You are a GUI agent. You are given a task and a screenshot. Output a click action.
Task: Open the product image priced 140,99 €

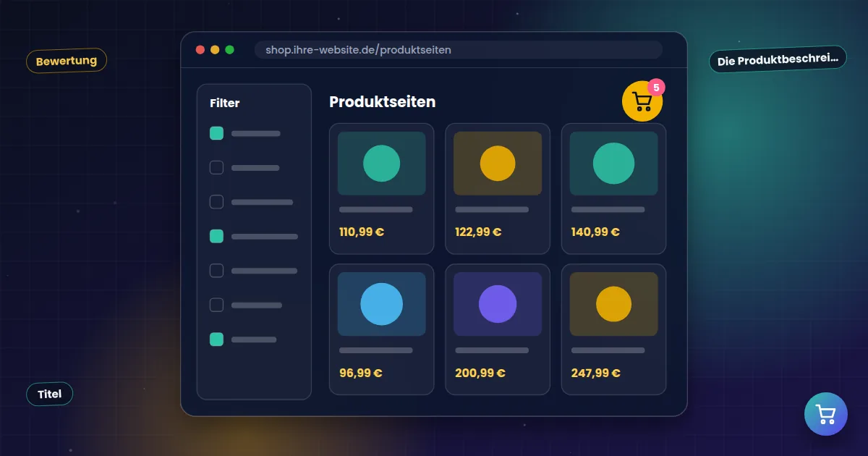click(613, 164)
